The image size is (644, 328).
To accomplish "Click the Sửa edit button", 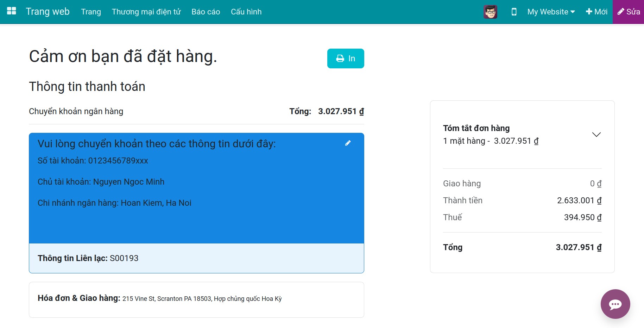I will (629, 12).
